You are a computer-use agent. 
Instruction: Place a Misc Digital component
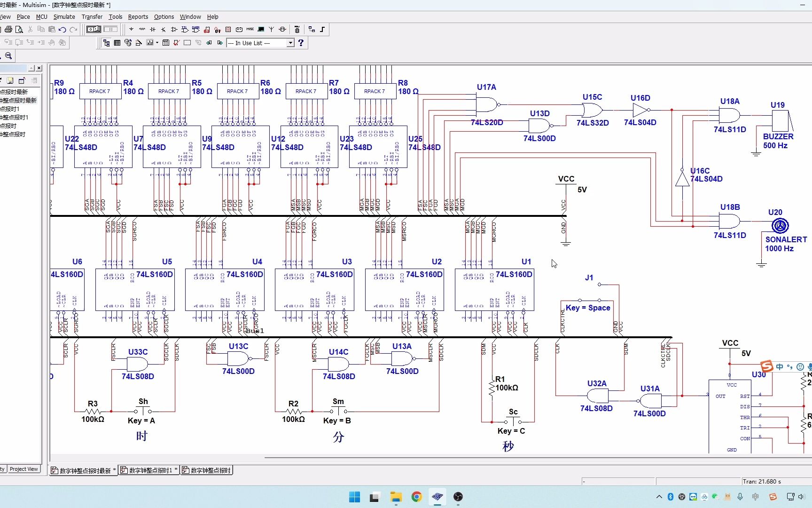click(x=207, y=29)
